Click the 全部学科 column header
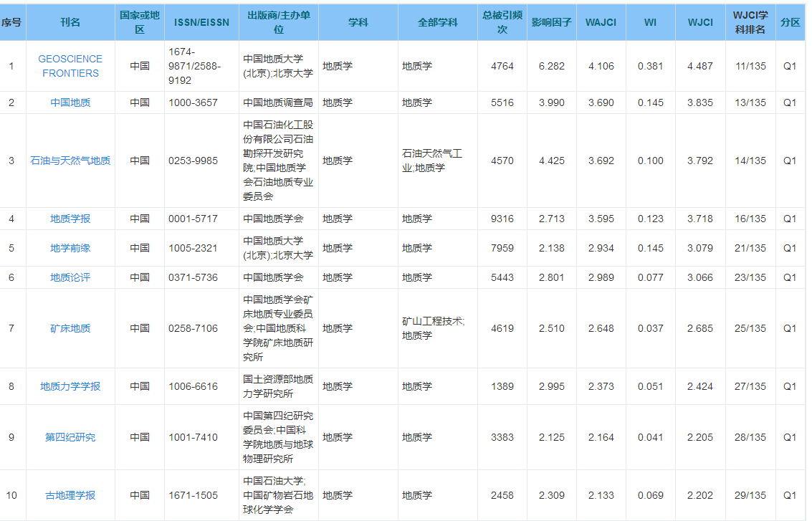Image resolution: width=812 pixels, height=521 pixels. coord(438,22)
